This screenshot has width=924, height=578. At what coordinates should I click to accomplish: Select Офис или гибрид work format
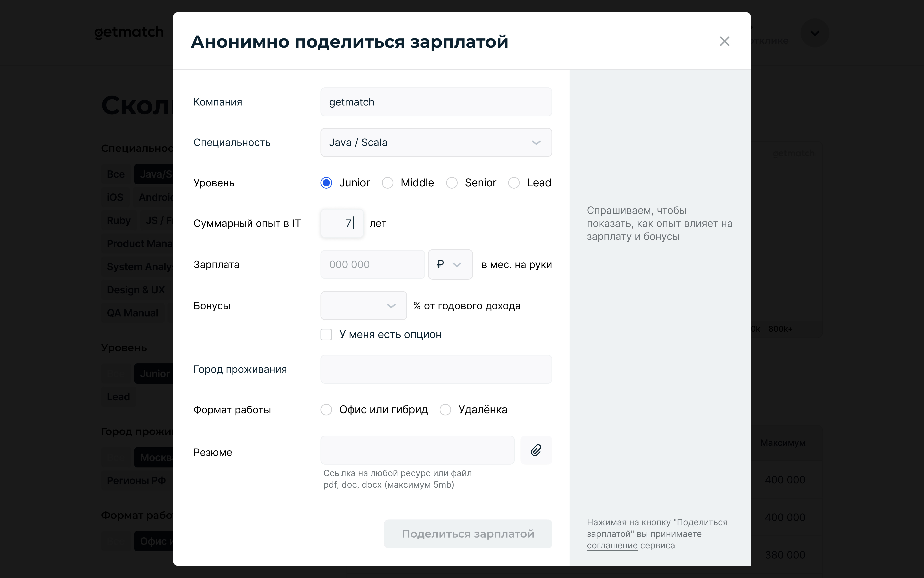point(326,410)
